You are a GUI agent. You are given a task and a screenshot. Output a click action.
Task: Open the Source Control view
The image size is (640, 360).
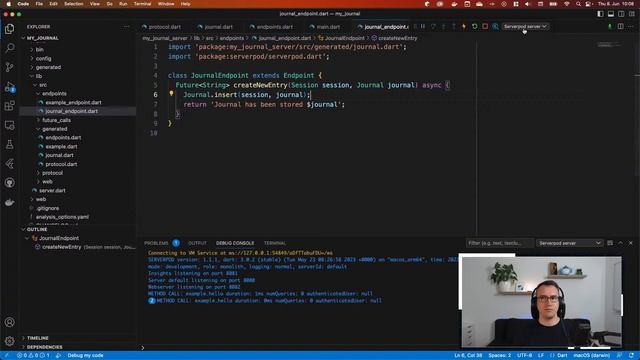pyautogui.click(x=9, y=67)
